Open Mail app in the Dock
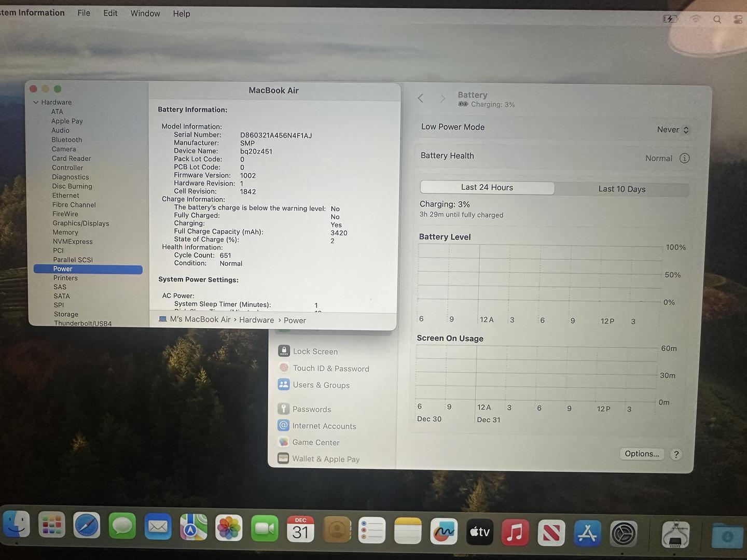This screenshot has width=747, height=560. click(x=158, y=527)
